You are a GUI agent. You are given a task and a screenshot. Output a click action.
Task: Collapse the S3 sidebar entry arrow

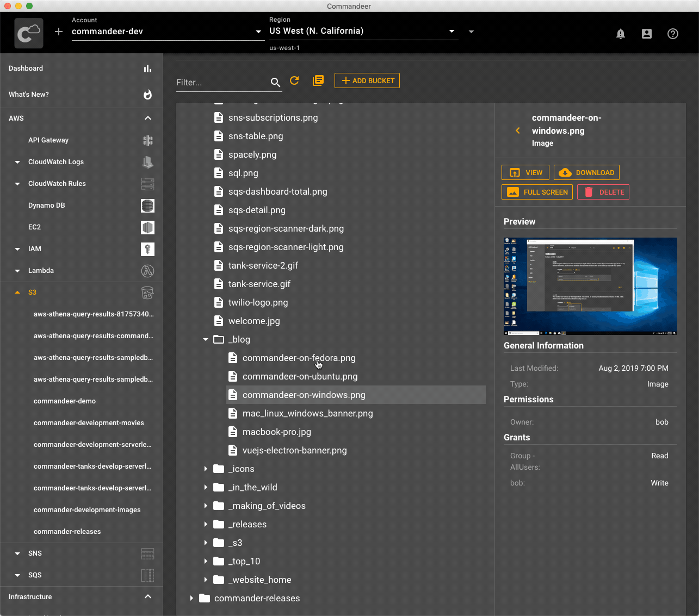click(x=17, y=293)
